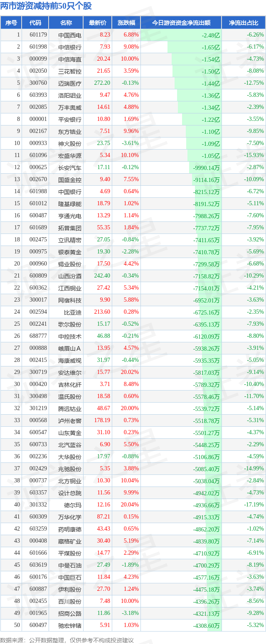Select stock name 大华股份
This screenshot has width=266, height=644.
pyautogui.click(x=70, y=457)
